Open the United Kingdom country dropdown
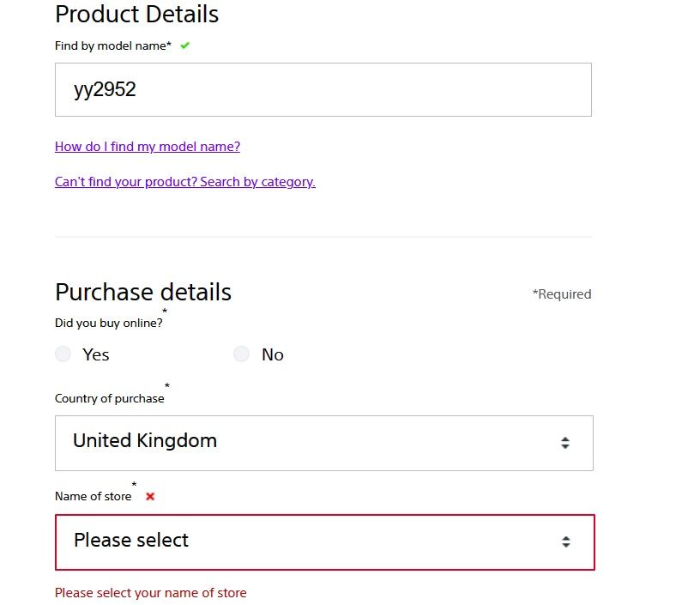 [x=323, y=443]
